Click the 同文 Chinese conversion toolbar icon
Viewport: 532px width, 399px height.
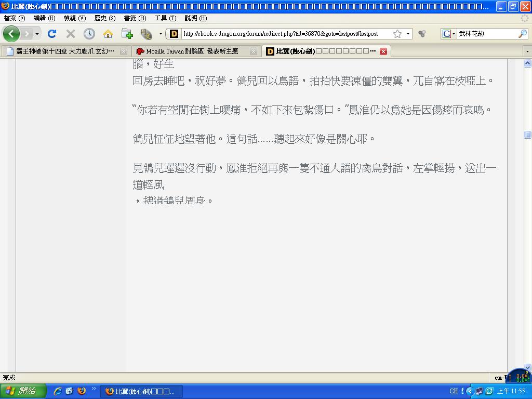[x=146, y=34]
